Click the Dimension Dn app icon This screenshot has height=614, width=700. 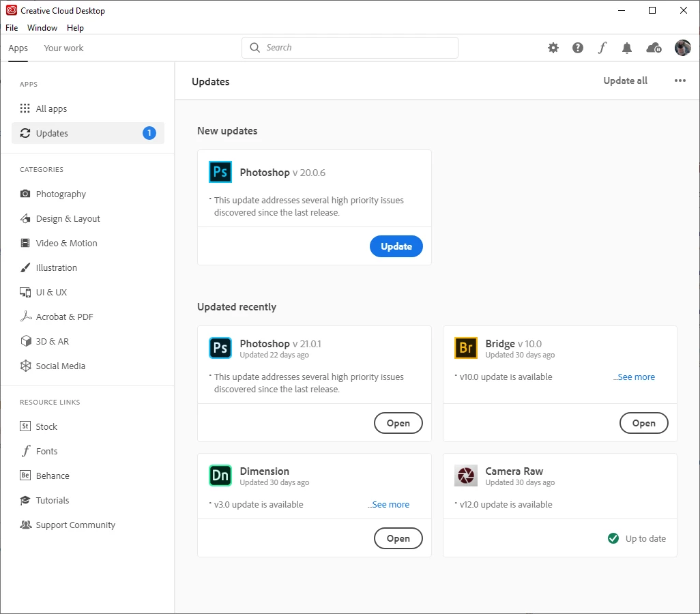pos(220,476)
